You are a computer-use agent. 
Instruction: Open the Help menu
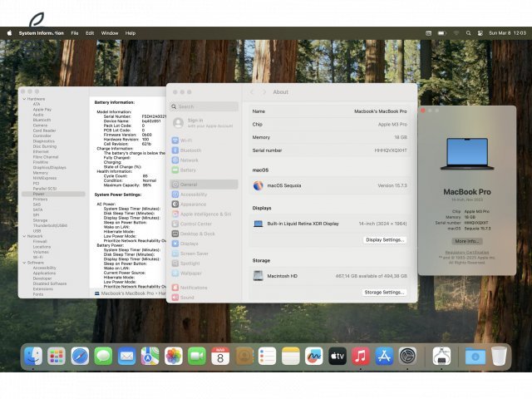[x=131, y=33]
